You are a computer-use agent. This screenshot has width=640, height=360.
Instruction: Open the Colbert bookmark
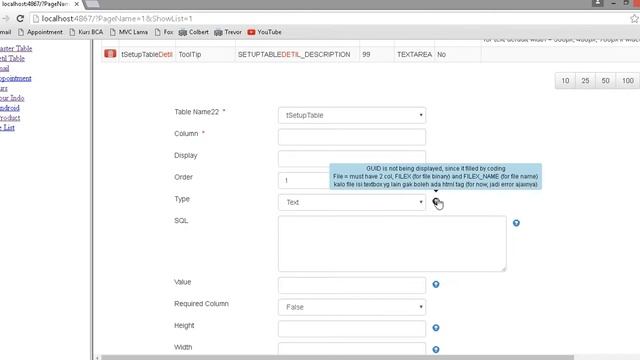coord(194,32)
